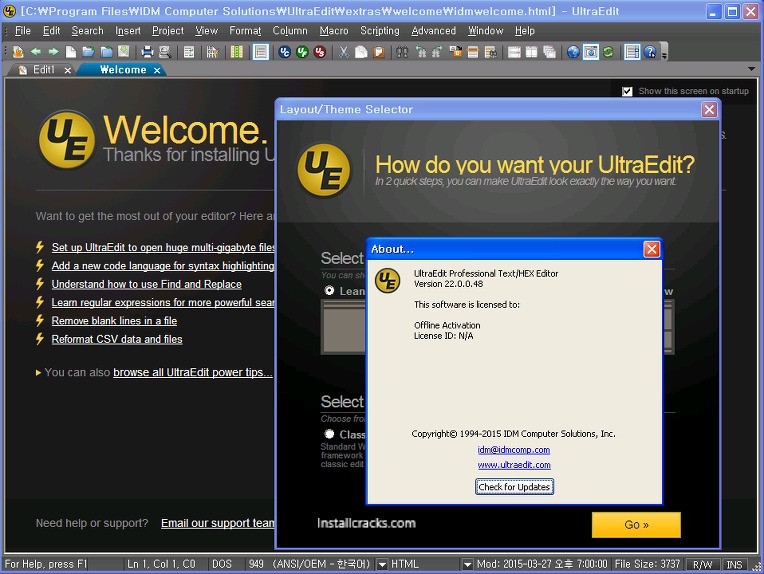Open www.ultraedit.com link
Screen dimensions: 764x574
[x=514, y=465]
